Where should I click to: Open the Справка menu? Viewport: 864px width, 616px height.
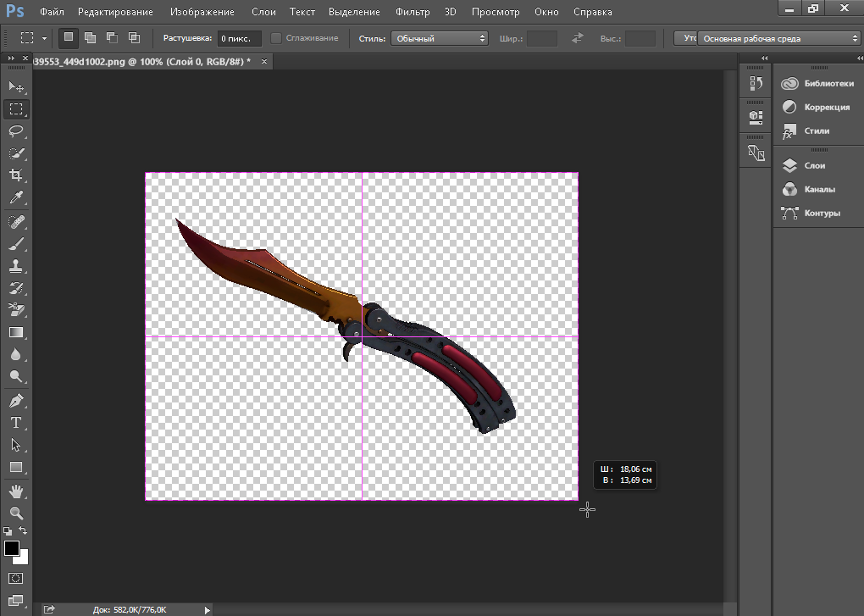(592, 12)
